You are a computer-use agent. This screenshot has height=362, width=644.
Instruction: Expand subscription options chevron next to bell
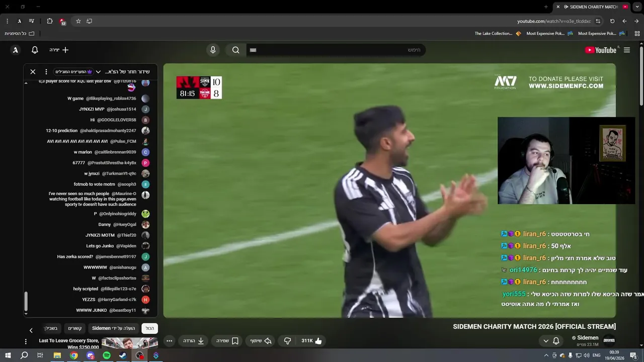click(x=546, y=341)
